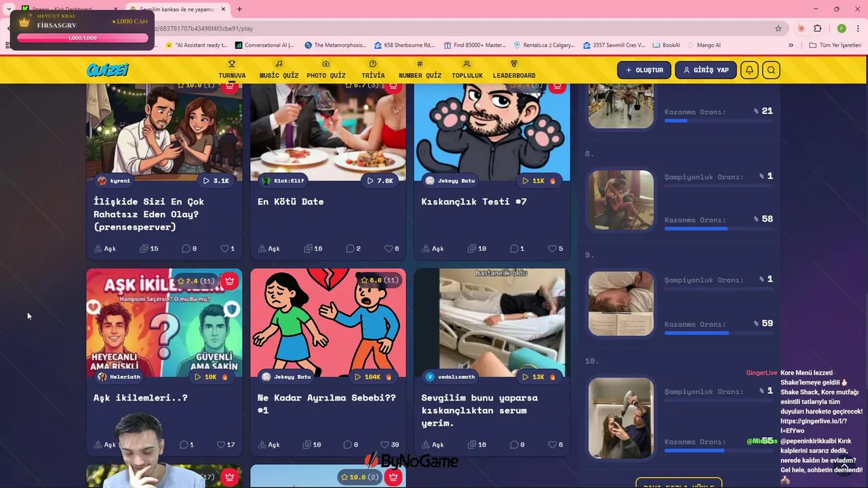Open the Turnuva menu

pyautogui.click(x=232, y=70)
